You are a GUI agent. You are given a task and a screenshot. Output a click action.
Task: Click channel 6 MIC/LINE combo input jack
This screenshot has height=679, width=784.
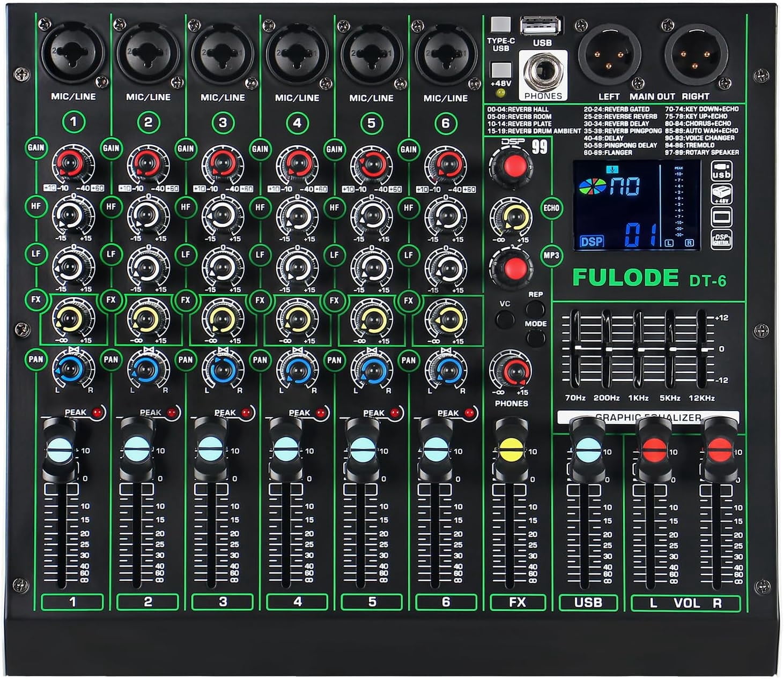click(x=445, y=54)
